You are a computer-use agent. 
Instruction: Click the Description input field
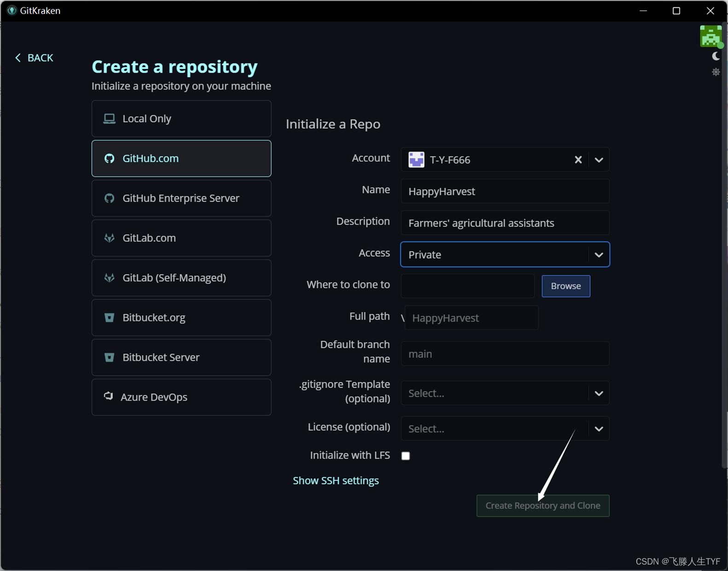pos(505,223)
